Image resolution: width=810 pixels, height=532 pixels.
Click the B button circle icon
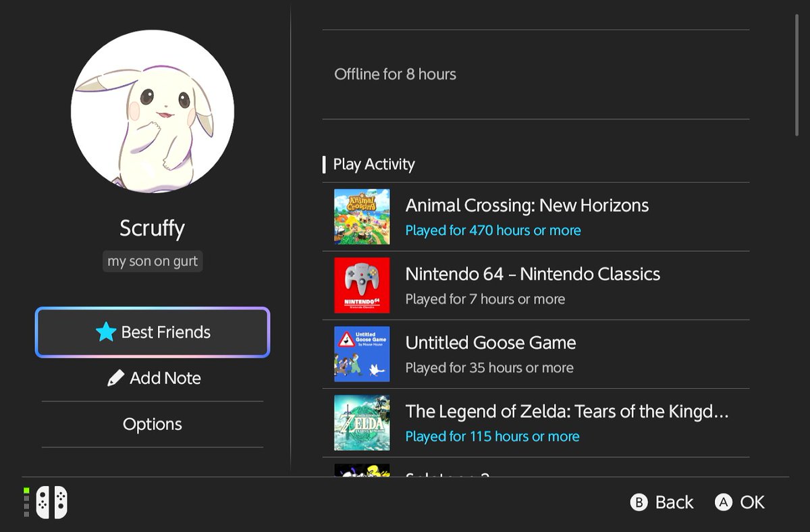pyautogui.click(x=639, y=502)
